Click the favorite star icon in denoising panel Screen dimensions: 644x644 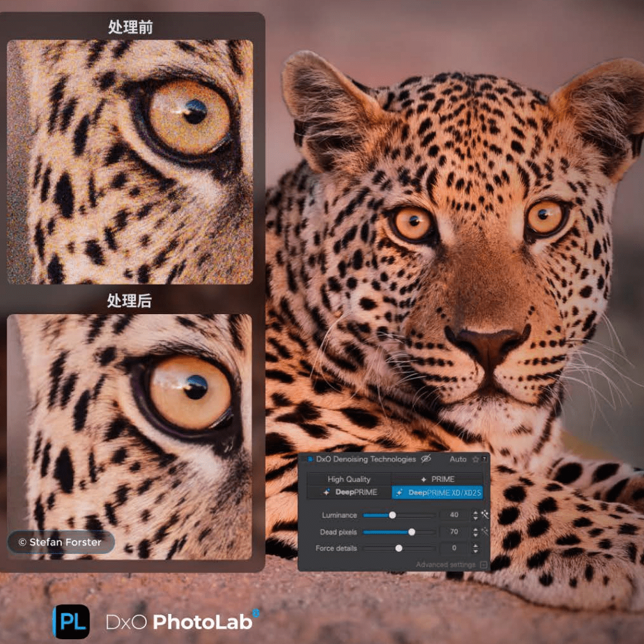[x=475, y=460]
